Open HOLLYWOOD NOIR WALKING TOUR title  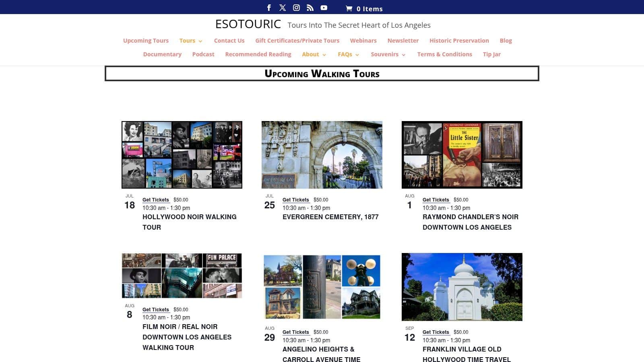click(189, 222)
